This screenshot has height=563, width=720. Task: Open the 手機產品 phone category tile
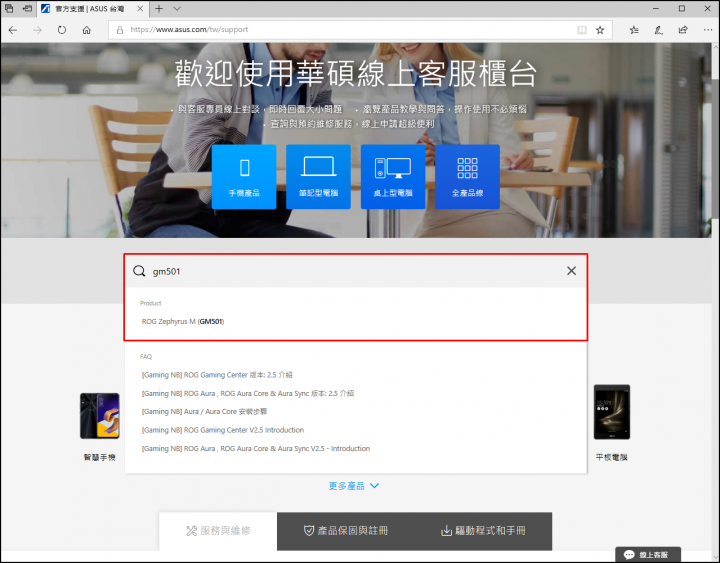244,177
